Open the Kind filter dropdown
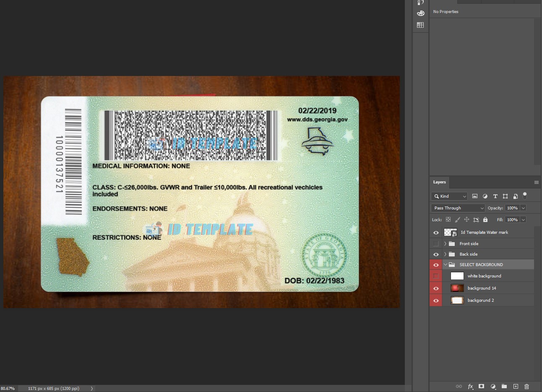Screen dimensions: 542x392 (449, 196)
